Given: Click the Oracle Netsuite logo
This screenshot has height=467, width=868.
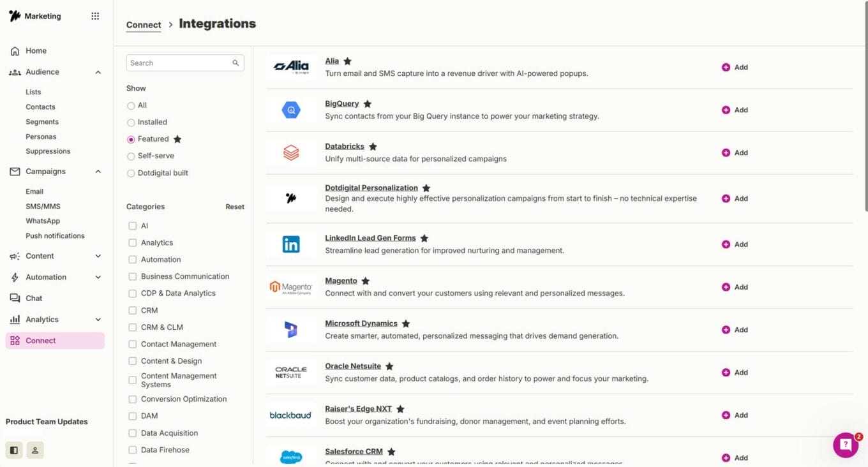Looking at the screenshot, I should pyautogui.click(x=291, y=373).
